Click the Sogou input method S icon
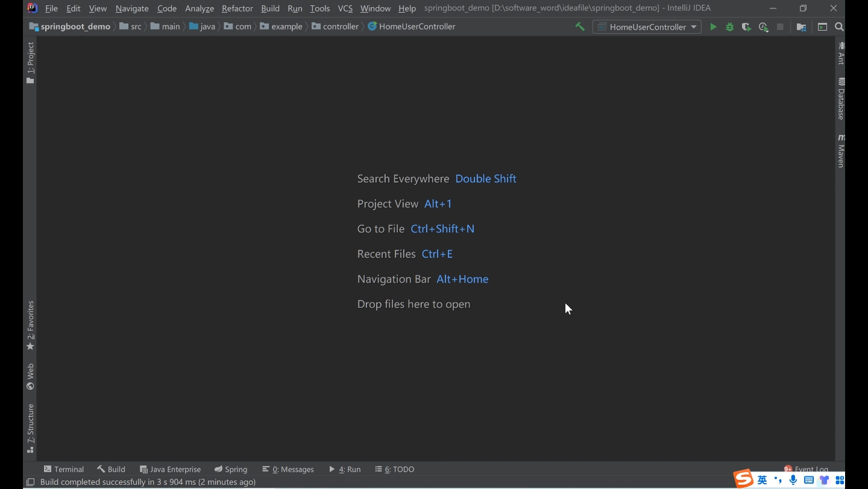 click(744, 479)
